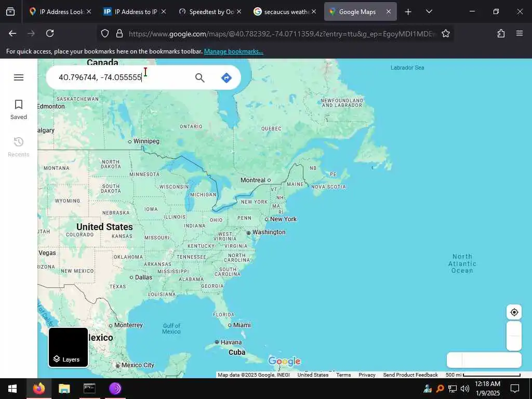Open the Privacy link in map footer
The height and width of the screenshot is (399, 532).
point(367,375)
